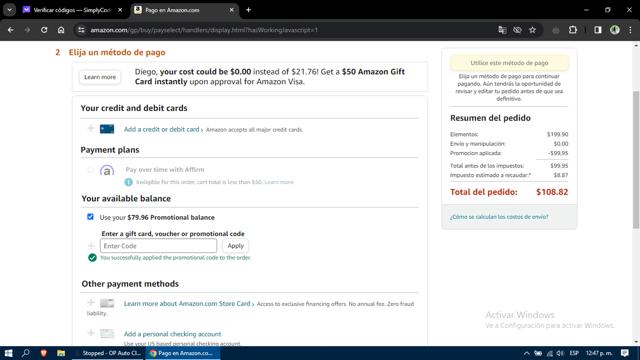Click the Learn more button for Amazon Visa

100,77
